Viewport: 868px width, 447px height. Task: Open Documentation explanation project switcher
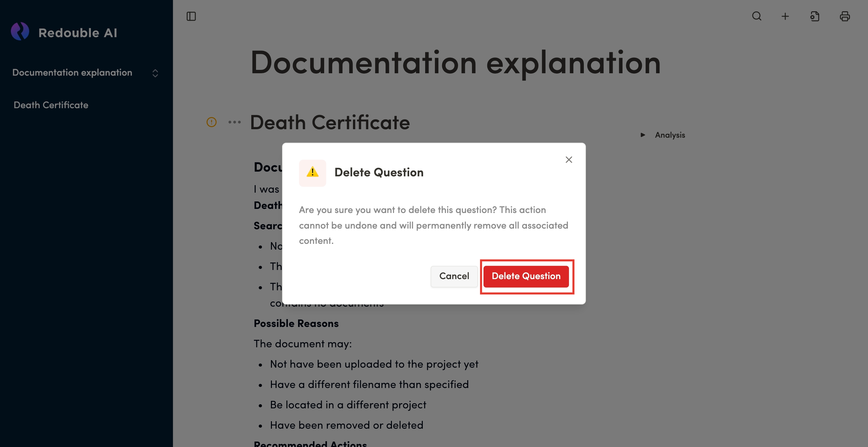pos(155,73)
